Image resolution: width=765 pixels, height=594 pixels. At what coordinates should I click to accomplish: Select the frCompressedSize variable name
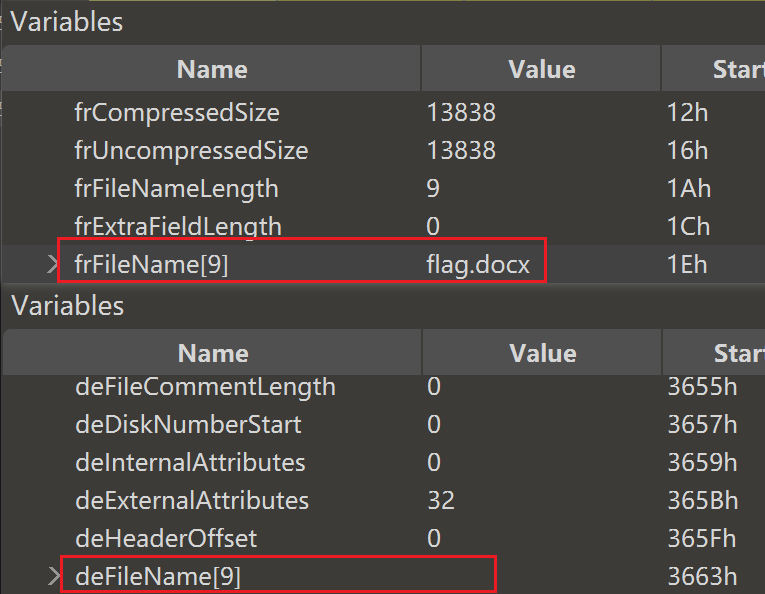coord(176,113)
